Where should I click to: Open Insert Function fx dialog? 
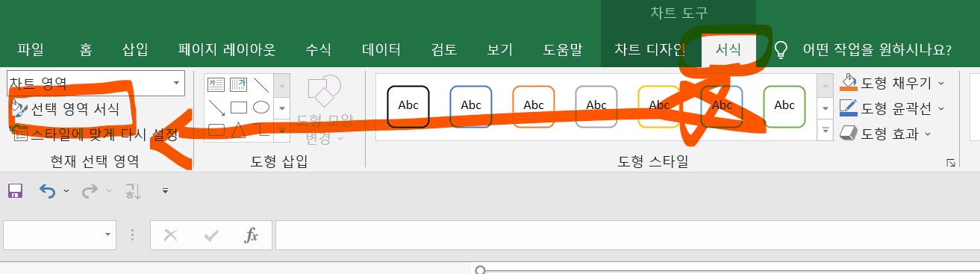tap(252, 235)
